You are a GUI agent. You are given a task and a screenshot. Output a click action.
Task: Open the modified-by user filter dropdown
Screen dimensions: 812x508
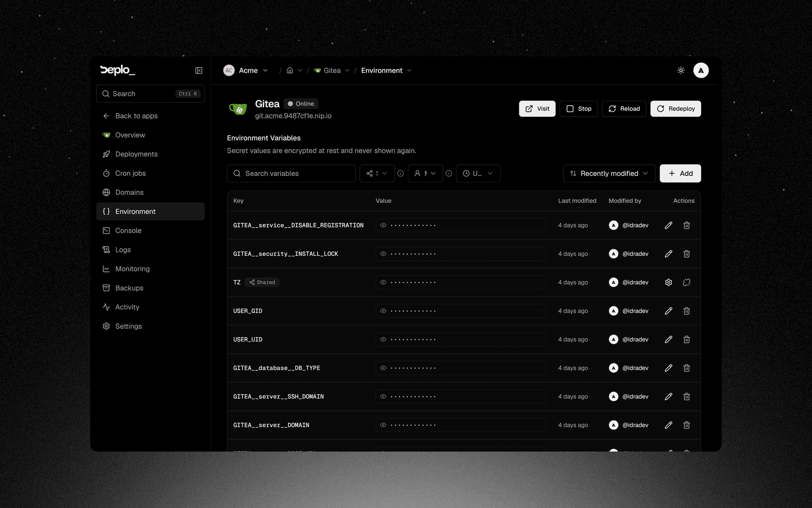coord(425,174)
